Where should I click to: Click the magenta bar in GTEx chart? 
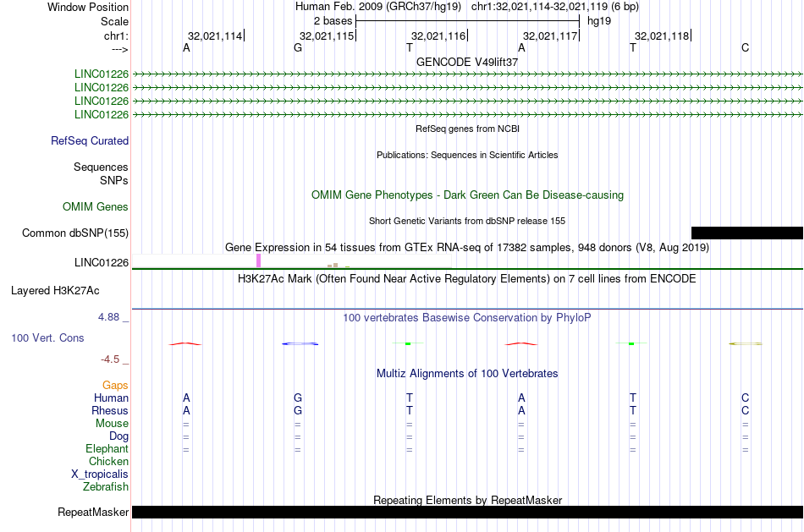pyautogui.click(x=258, y=261)
